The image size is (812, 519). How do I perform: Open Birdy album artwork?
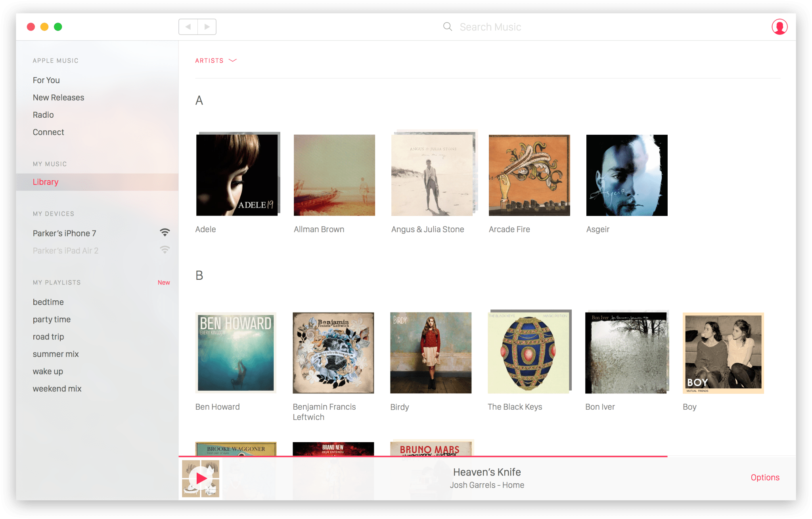click(431, 353)
